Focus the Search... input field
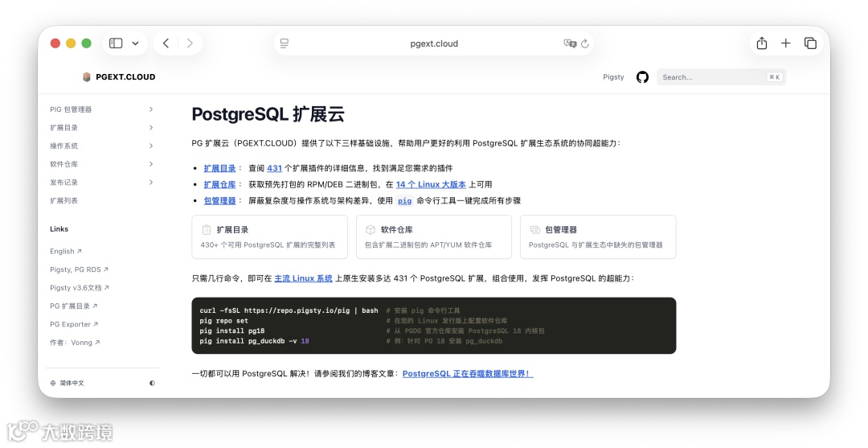The height and width of the screenshot is (448, 868). tap(721, 77)
